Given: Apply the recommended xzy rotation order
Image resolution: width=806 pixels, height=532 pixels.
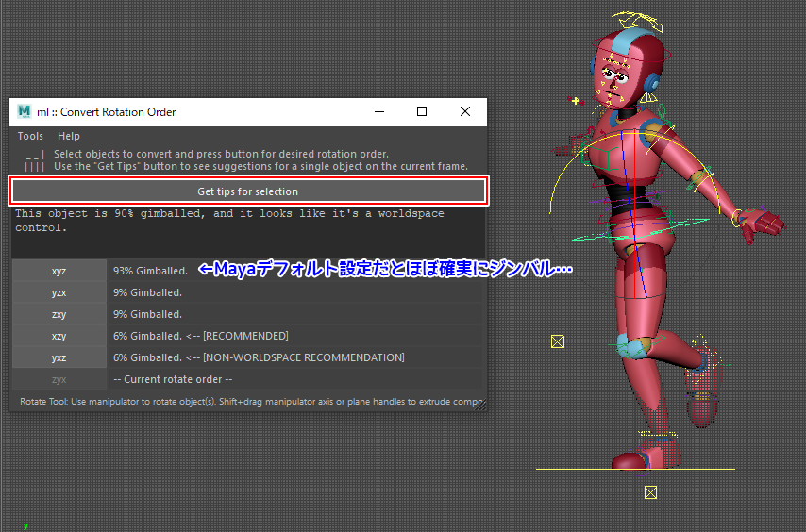Looking at the screenshot, I should 59,336.
